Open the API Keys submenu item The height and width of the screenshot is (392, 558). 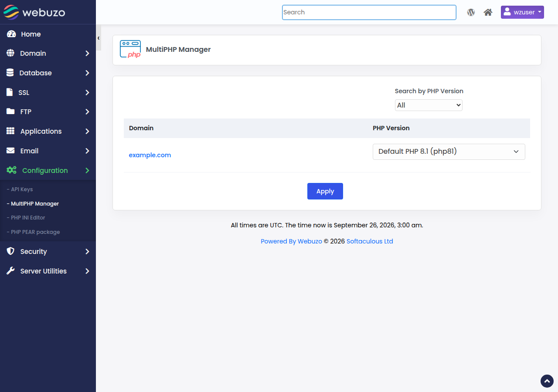point(20,189)
